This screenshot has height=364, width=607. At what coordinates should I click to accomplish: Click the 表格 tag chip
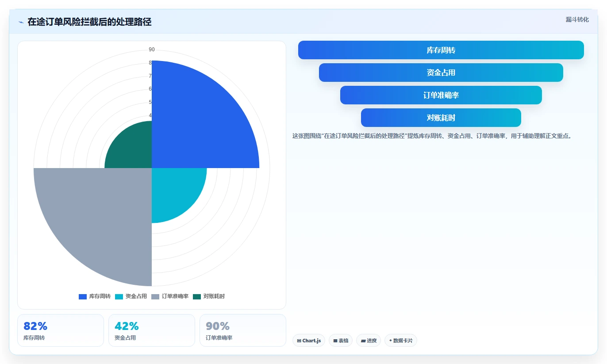pyautogui.click(x=341, y=341)
